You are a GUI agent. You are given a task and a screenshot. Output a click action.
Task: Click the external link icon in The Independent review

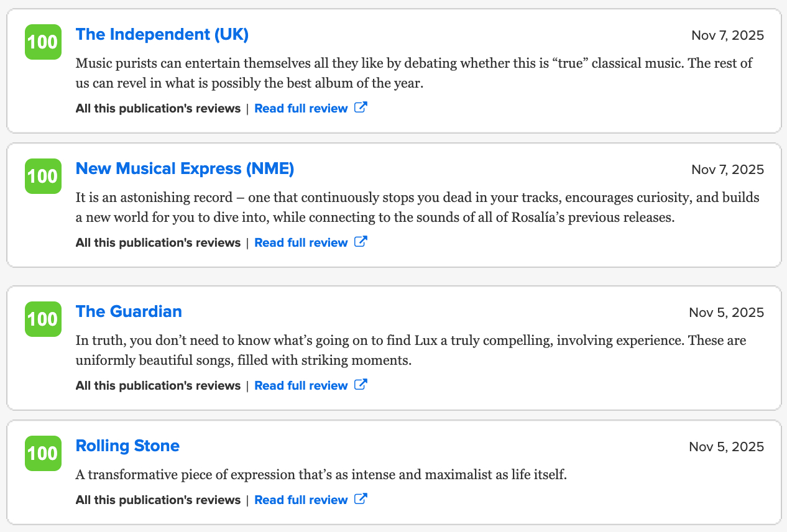[361, 108]
